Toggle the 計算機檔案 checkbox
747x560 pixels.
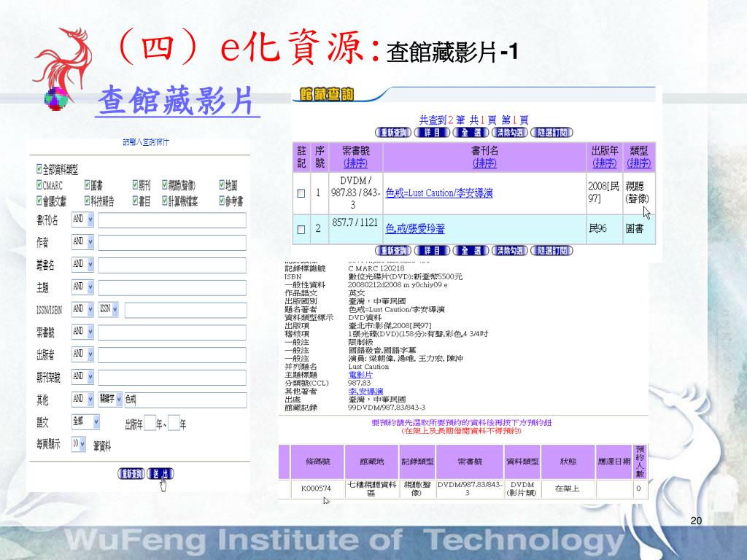point(165,201)
